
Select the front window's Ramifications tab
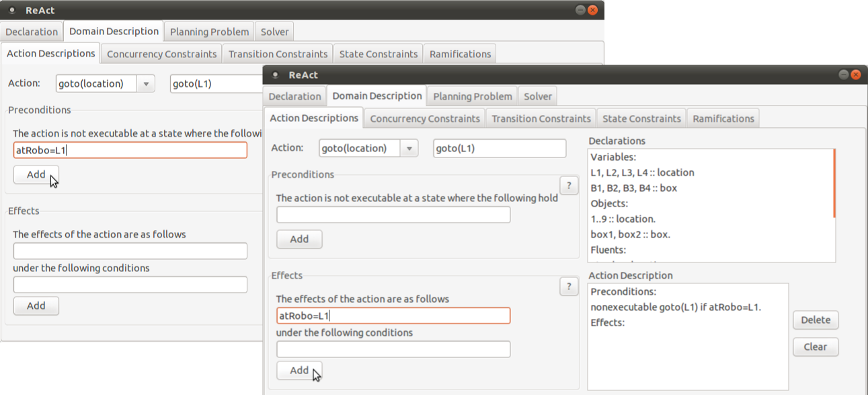click(723, 118)
